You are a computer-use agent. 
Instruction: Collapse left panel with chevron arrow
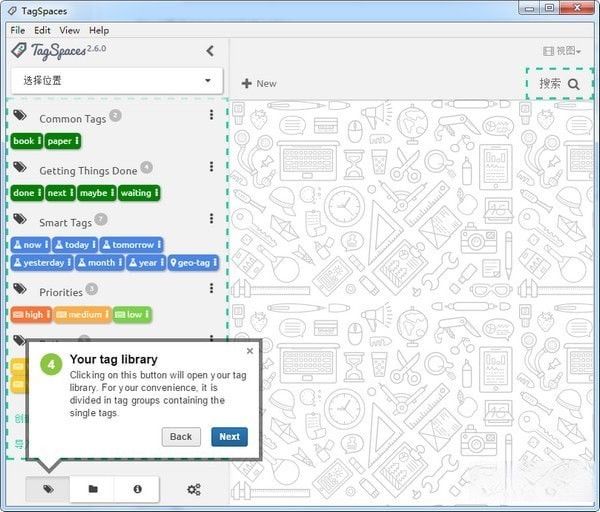pyautogui.click(x=210, y=51)
